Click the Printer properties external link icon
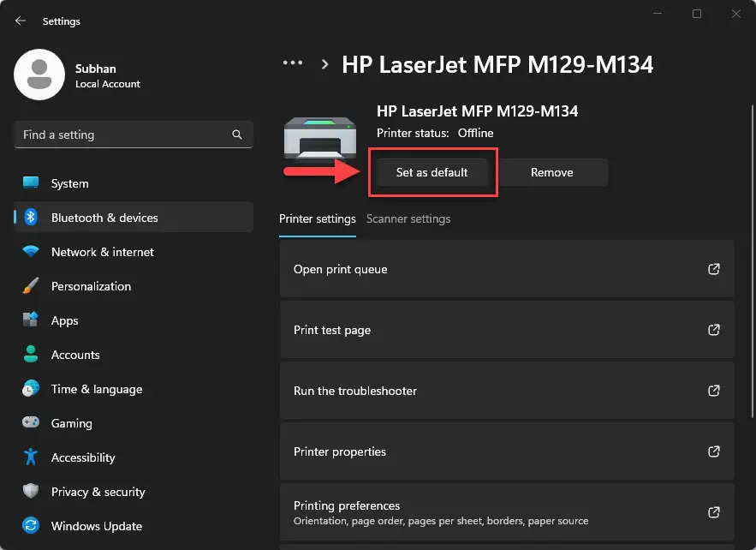The image size is (756, 550). (713, 451)
